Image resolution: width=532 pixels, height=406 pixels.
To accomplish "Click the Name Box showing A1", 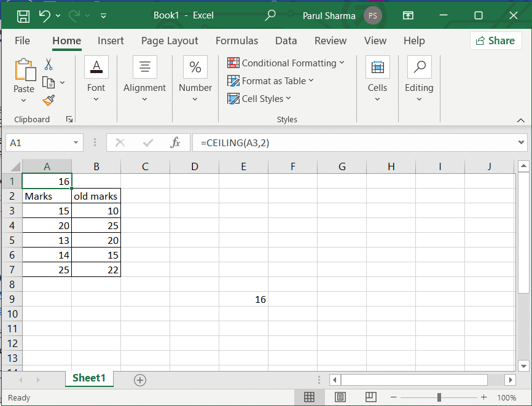I will pos(38,142).
